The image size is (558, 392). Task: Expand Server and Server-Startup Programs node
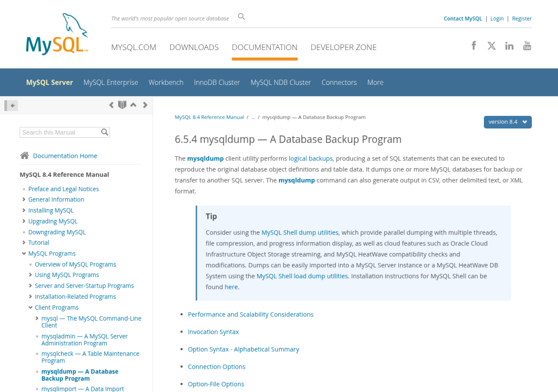pos(31,286)
